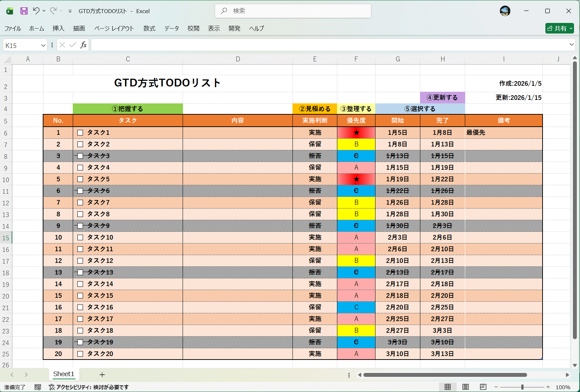This screenshot has height=392, width=580.
Task: Open the Insert Function (fx) dialog
Action: [x=84, y=45]
